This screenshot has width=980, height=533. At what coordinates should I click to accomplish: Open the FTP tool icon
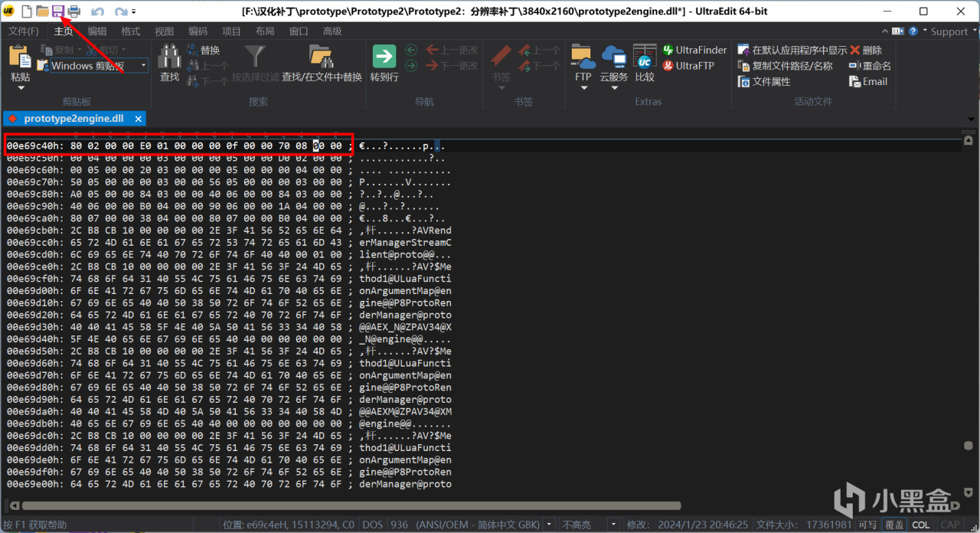coord(583,57)
